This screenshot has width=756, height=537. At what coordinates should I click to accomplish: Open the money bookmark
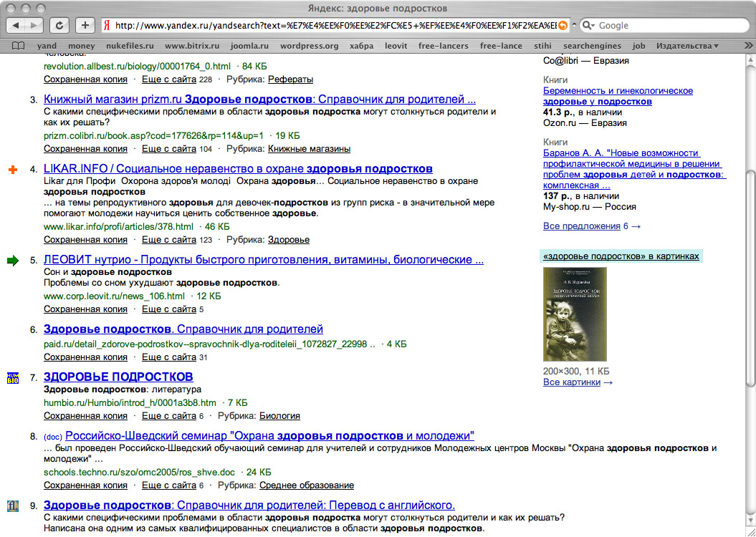click(x=82, y=46)
